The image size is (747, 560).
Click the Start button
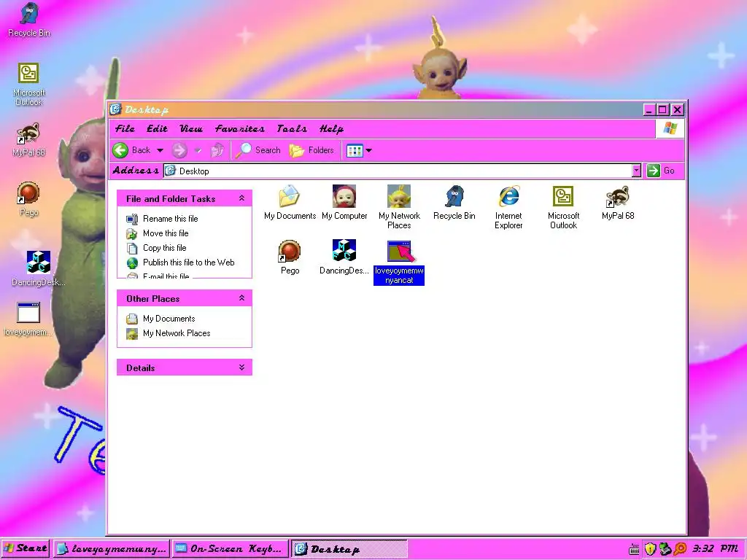click(26, 549)
